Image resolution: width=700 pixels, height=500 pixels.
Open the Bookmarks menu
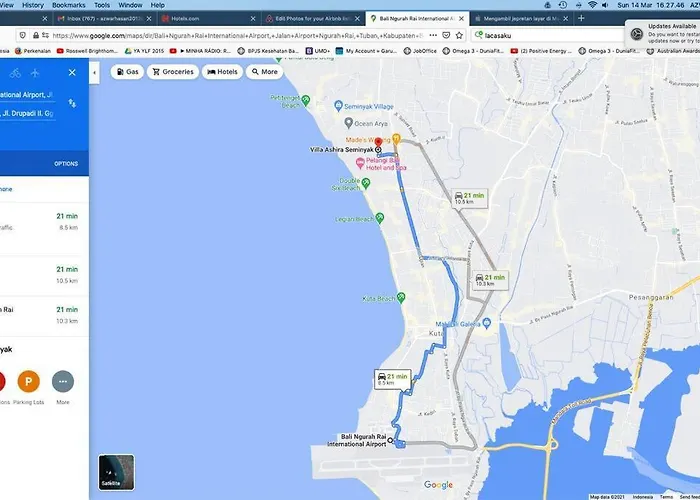pos(69,5)
